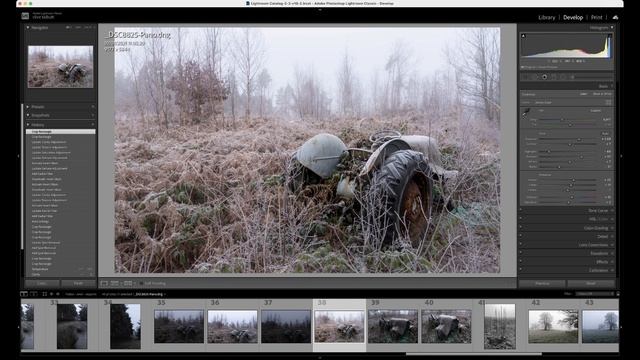Expand the Lens Corrections panel
This screenshot has width=640, height=360.
pyautogui.click(x=612, y=245)
